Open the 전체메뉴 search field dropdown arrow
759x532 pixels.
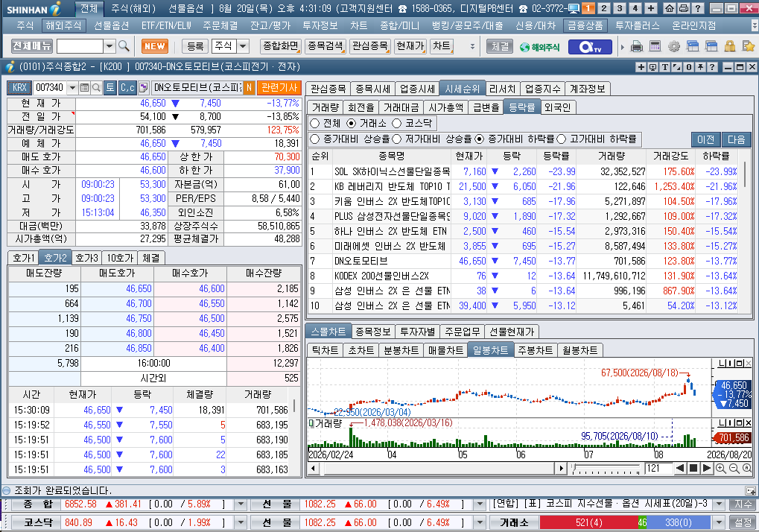[109, 46]
